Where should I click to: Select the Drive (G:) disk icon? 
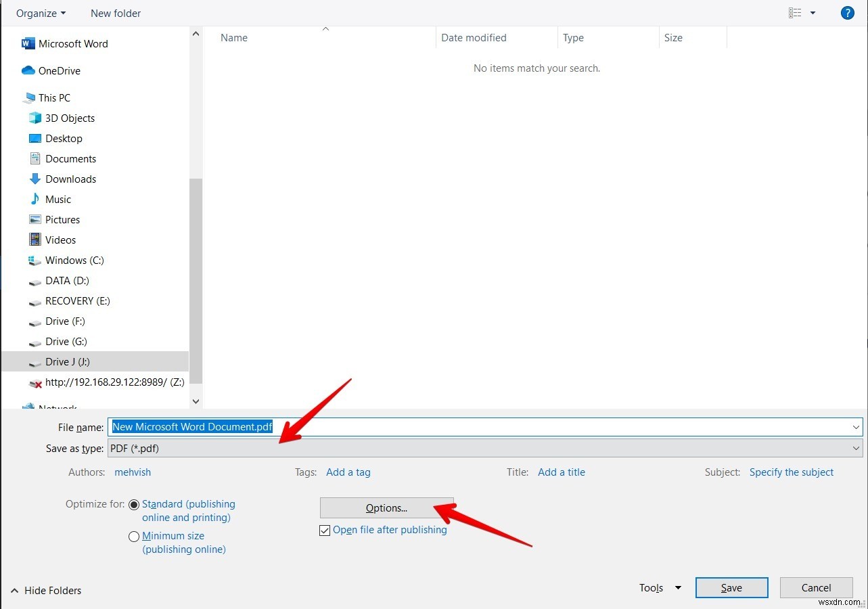(x=35, y=342)
